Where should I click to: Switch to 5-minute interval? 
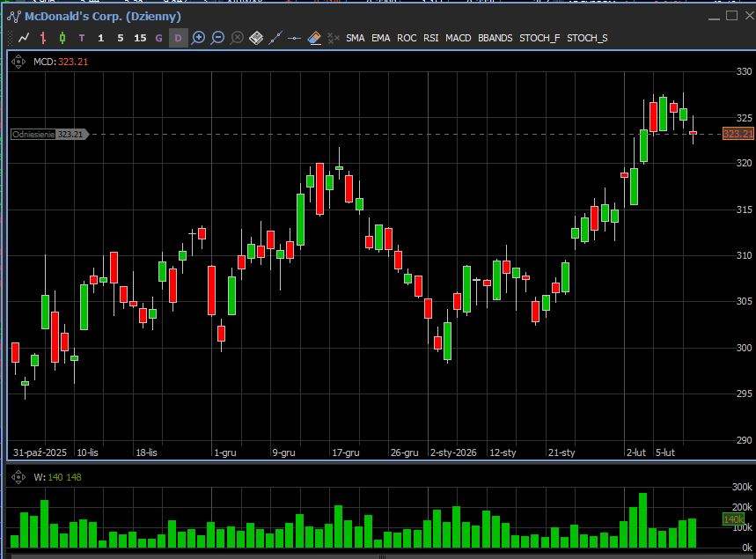click(121, 38)
